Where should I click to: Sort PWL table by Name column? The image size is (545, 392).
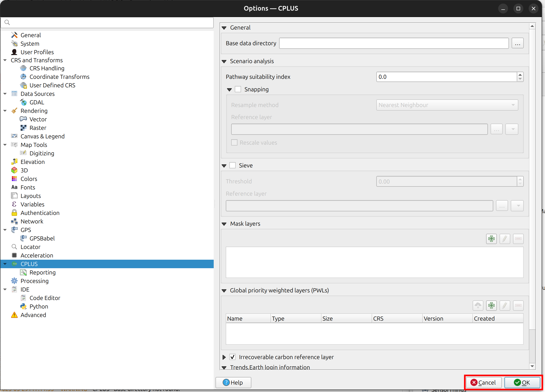tap(248, 319)
